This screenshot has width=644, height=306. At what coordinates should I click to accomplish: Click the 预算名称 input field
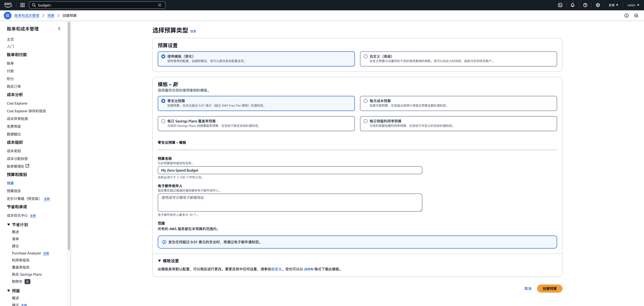[x=290, y=170]
